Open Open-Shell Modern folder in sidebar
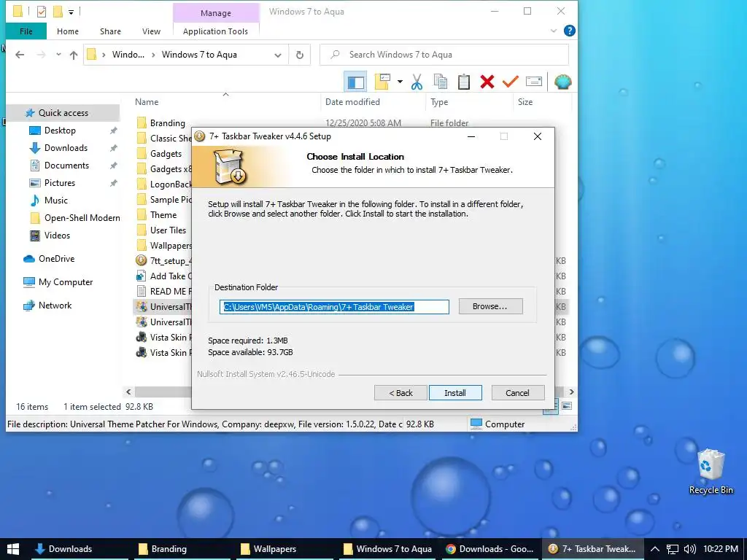The height and width of the screenshot is (560, 747). pyautogui.click(x=82, y=217)
